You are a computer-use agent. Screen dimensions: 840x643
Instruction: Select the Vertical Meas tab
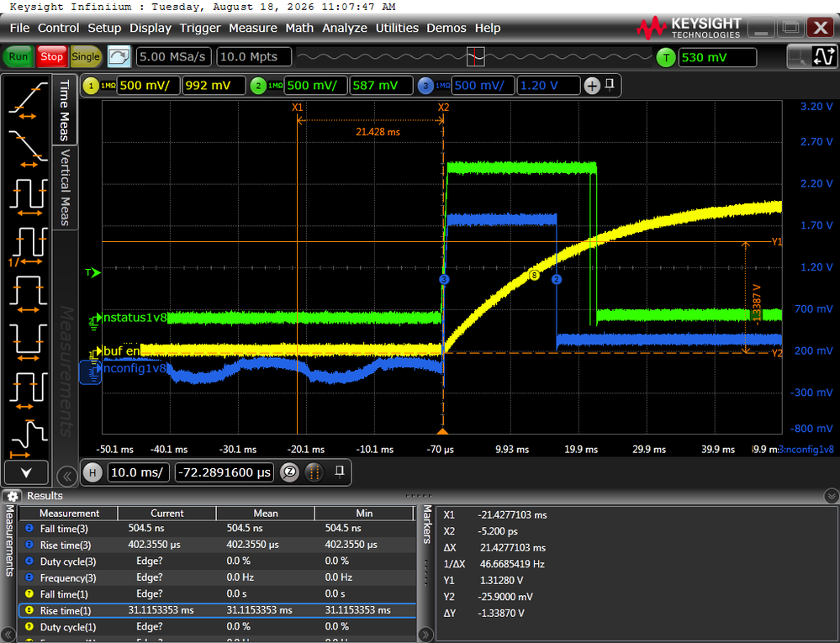coord(65,187)
